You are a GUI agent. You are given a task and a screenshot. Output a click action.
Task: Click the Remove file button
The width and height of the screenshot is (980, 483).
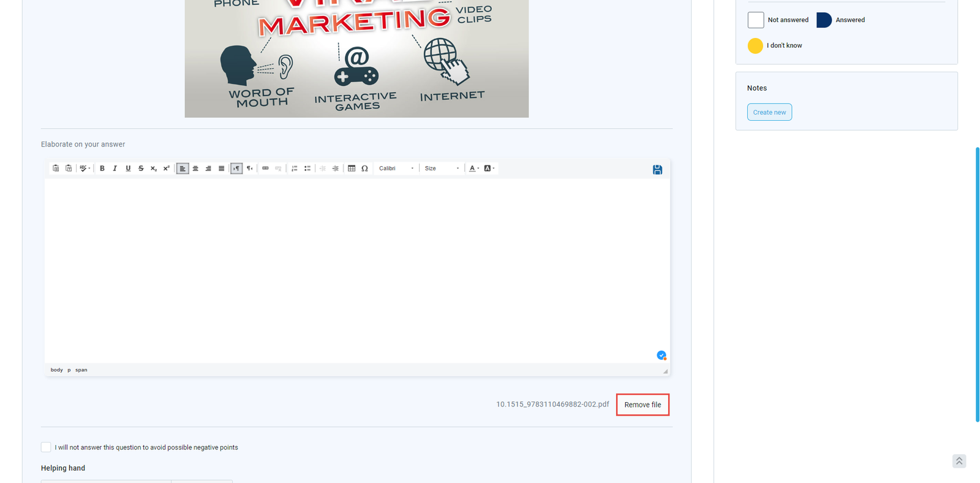pyautogui.click(x=643, y=405)
